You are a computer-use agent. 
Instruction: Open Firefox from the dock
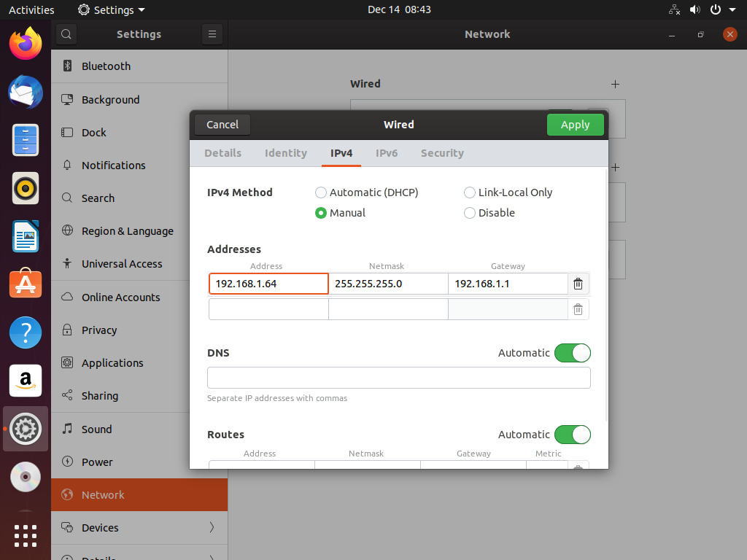coord(26,44)
